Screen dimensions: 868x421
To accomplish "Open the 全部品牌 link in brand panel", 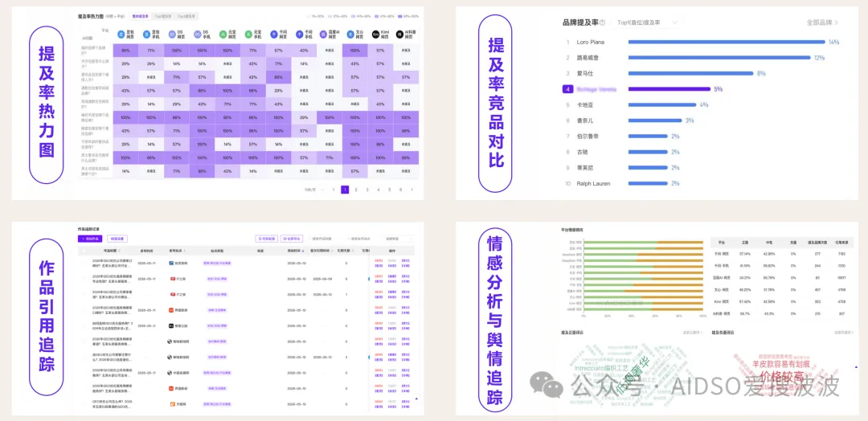I will tap(823, 22).
